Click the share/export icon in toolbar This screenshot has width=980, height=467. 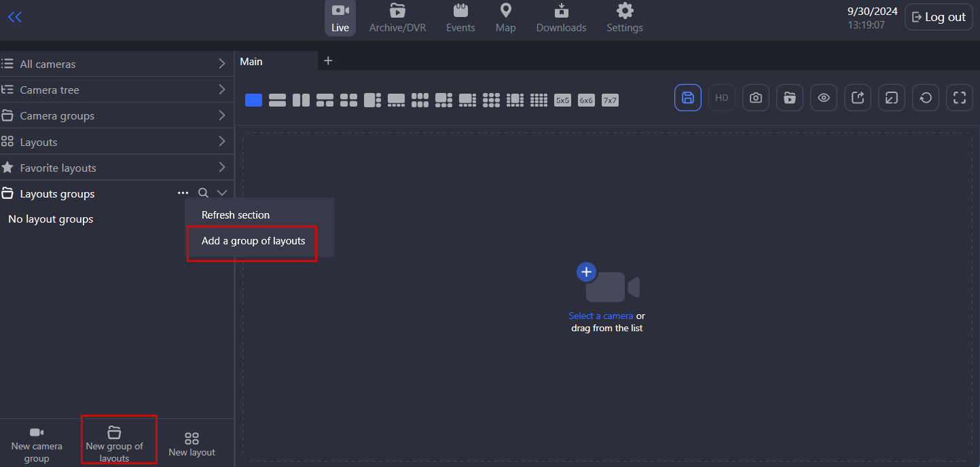pyautogui.click(x=857, y=98)
